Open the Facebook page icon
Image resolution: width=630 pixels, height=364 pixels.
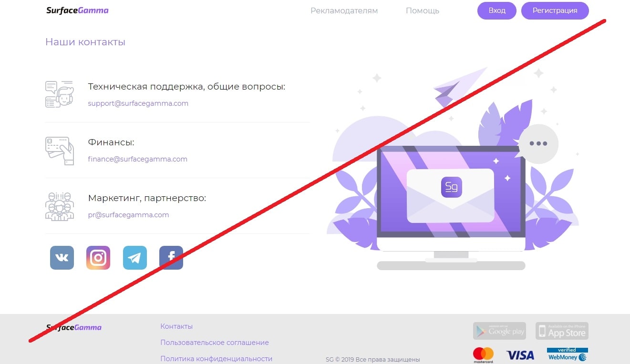(171, 258)
